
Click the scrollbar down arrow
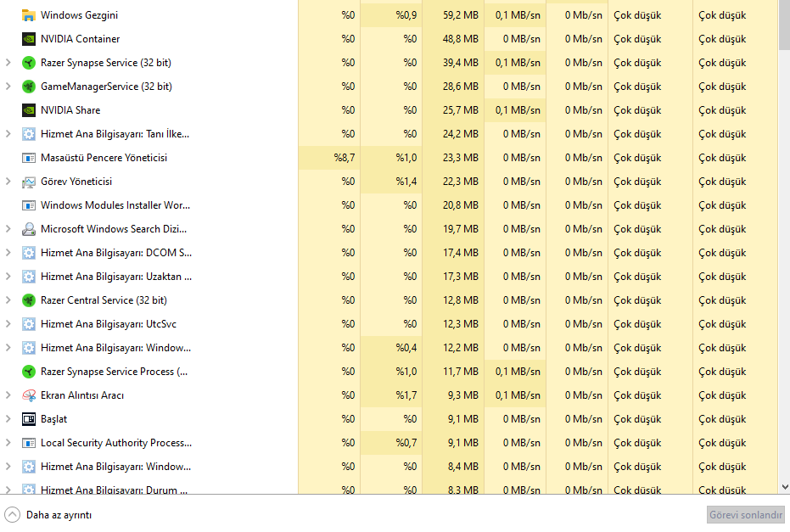[x=784, y=487]
